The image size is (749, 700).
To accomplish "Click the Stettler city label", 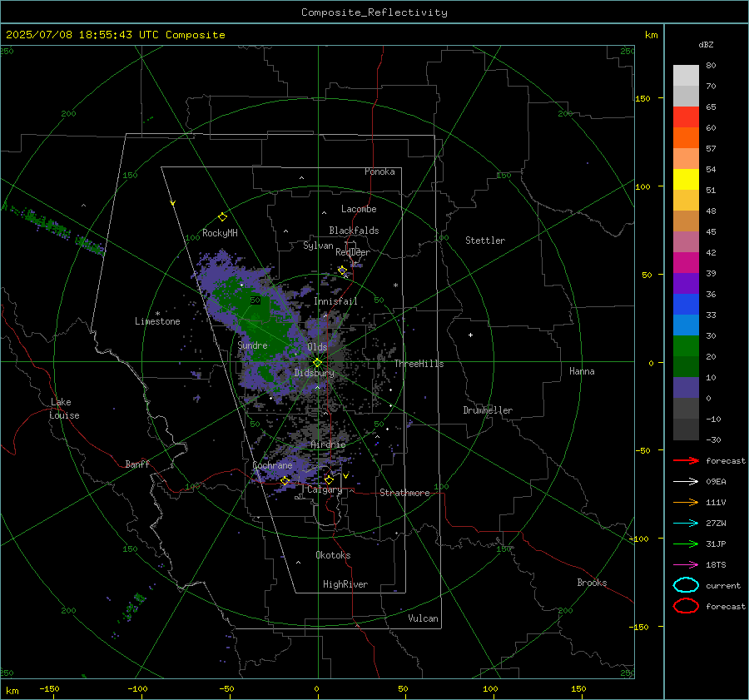I will 485,241.
